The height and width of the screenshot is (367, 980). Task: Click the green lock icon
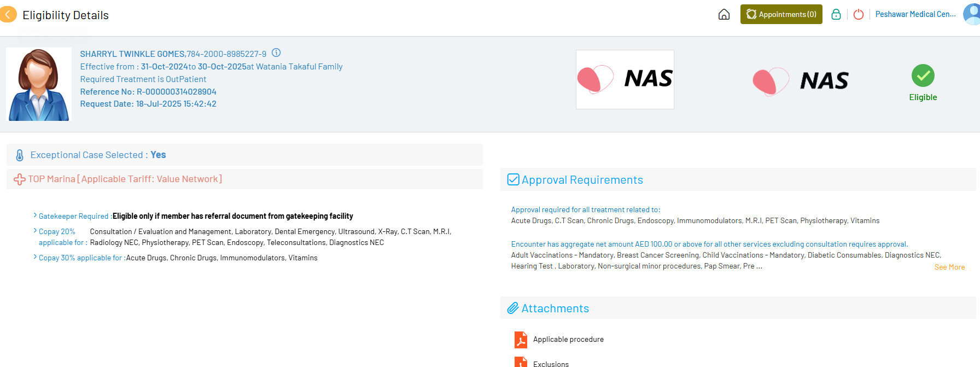coord(836,15)
